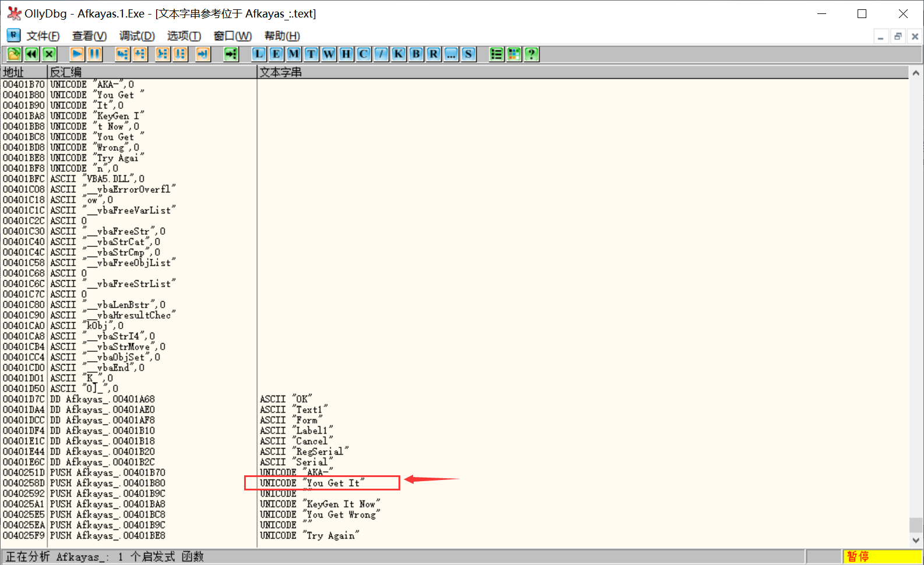
Task: Click the Execute Till Return icon
Action: click(203, 54)
